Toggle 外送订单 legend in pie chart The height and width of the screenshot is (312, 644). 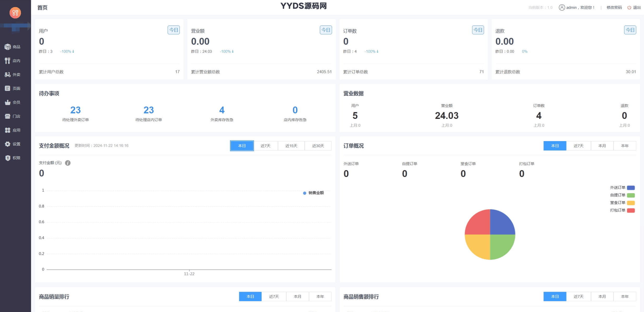pyautogui.click(x=617, y=188)
